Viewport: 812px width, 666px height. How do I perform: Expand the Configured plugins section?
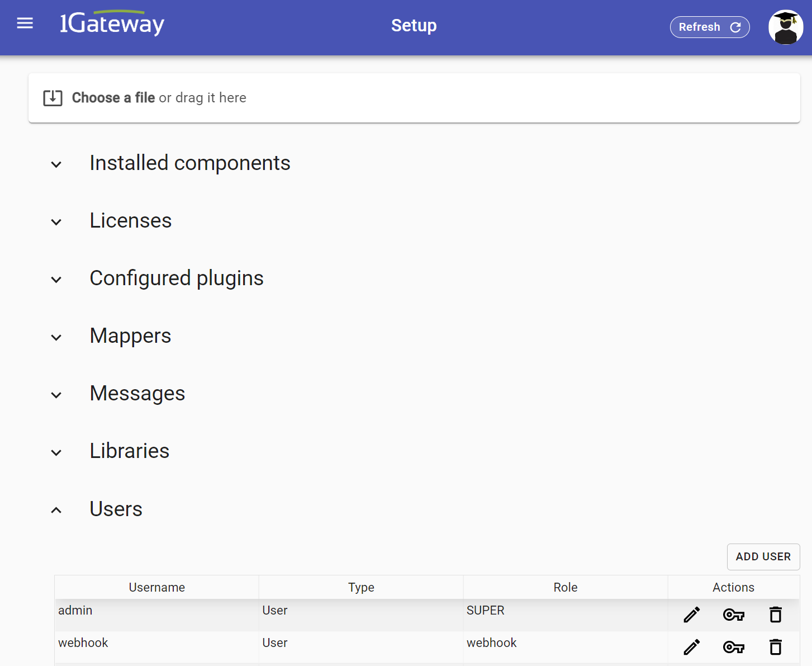coord(56,280)
